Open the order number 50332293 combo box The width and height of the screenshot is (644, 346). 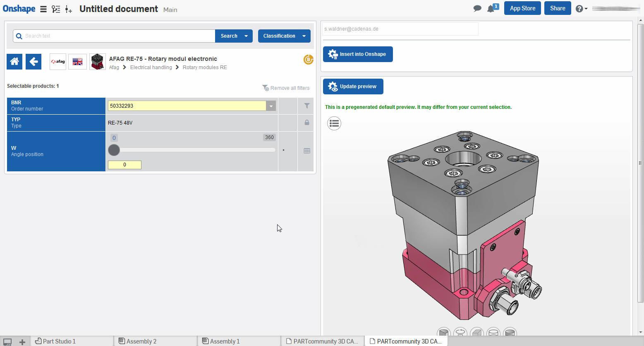192,106
